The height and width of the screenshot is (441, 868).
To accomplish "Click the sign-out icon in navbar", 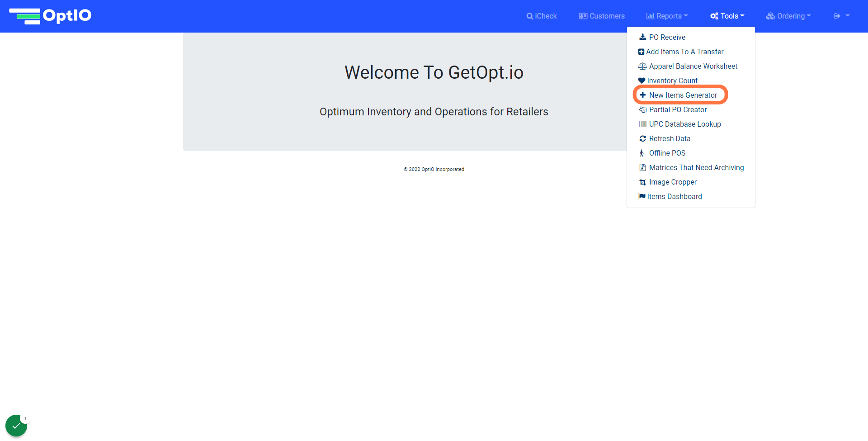I will (837, 16).
